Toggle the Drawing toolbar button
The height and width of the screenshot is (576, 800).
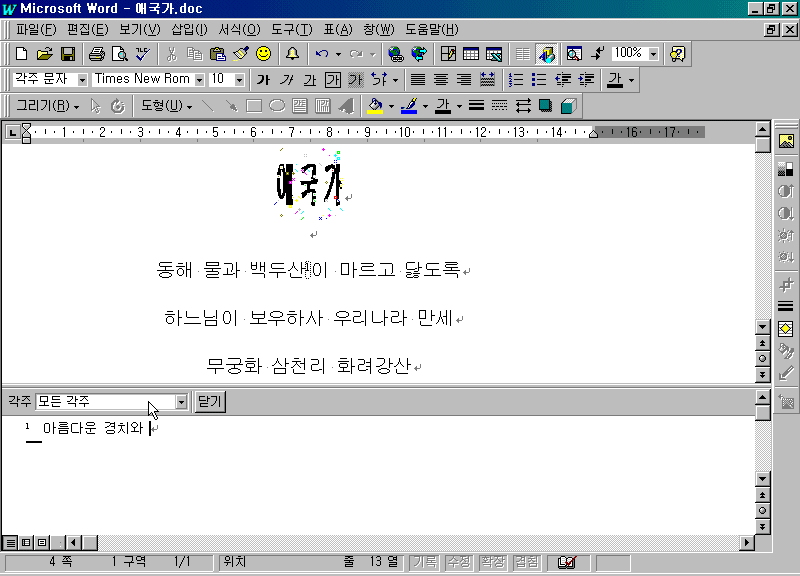[546, 54]
